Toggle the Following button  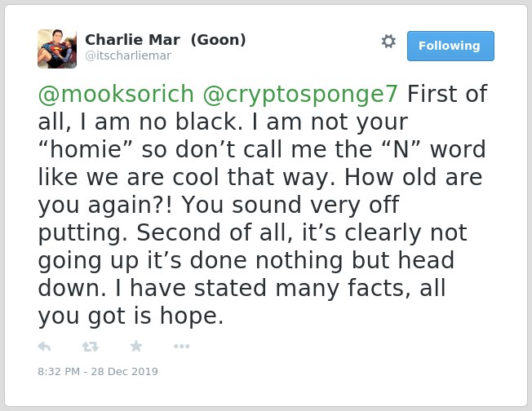point(450,46)
